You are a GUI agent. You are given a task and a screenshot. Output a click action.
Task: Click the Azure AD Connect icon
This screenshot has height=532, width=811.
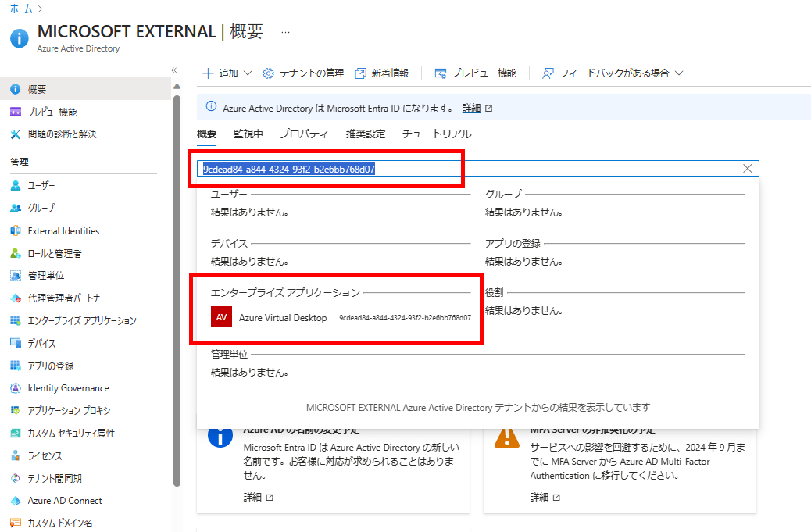click(16, 501)
